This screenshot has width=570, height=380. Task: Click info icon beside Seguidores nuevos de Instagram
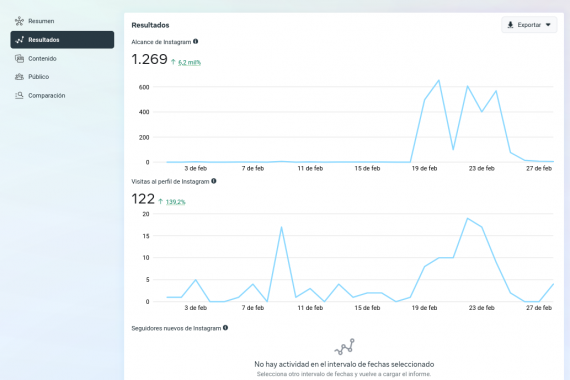225,328
